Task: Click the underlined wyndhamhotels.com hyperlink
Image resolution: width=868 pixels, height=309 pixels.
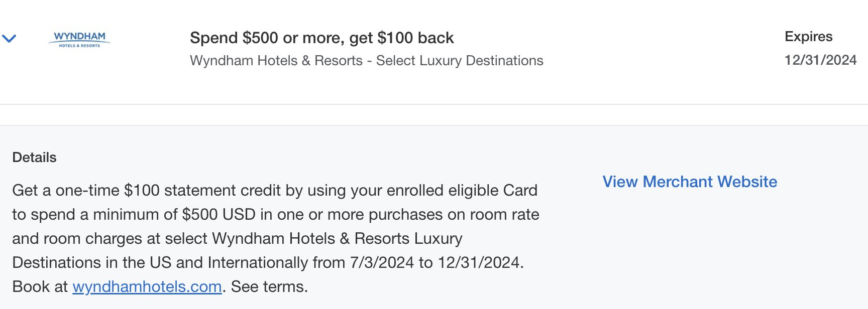Action: click(x=147, y=286)
